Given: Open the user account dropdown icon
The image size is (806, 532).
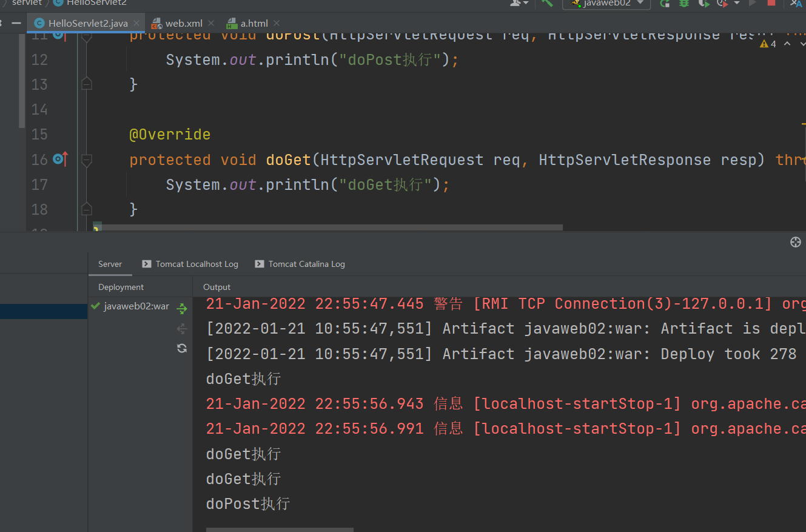Looking at the screenshot, I should coord(519,3).
